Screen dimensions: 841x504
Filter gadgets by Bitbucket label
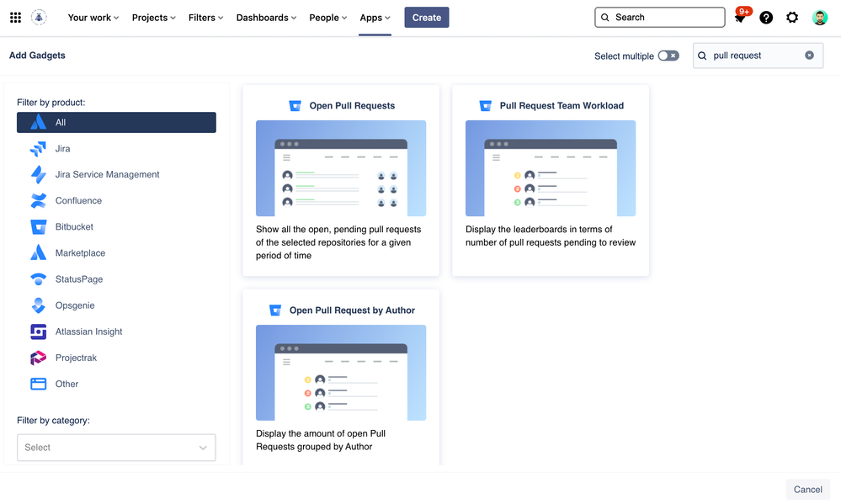[74, 227]
